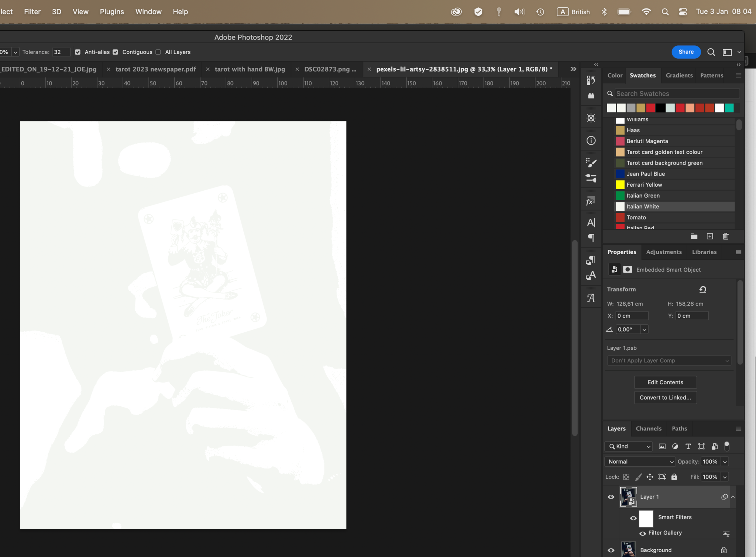
Task: Enable the All Layers checkbox
Action: [158, 52]
